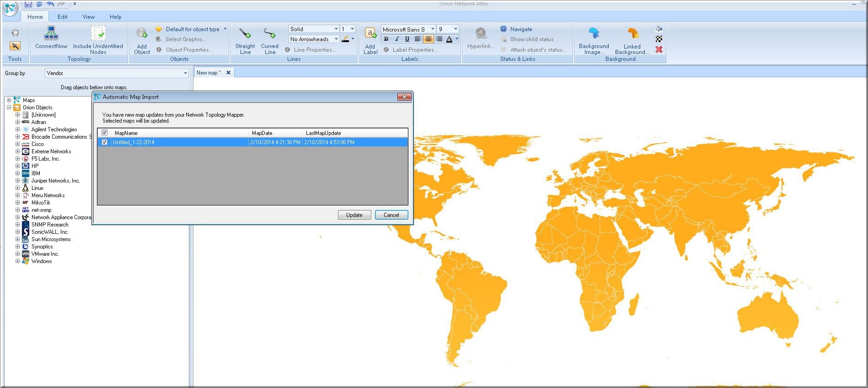Align label text right
Image resolution: width=868 pixels, height=388 pixels.
point(439,39)
